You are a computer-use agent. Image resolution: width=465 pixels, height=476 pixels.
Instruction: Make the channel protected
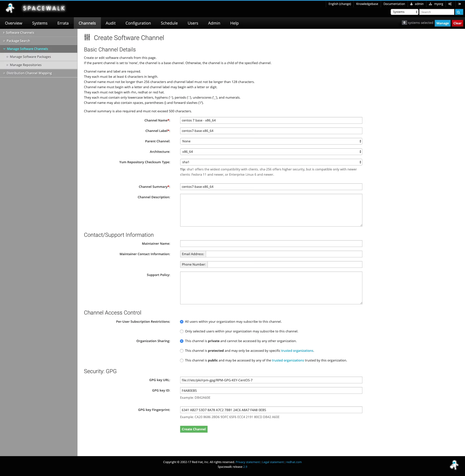point(181,351)
